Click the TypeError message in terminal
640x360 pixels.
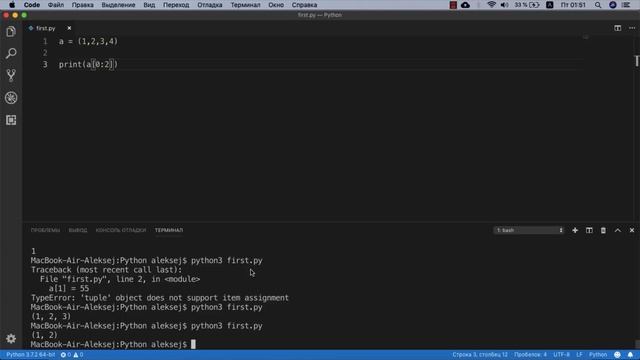coord(160,298)
